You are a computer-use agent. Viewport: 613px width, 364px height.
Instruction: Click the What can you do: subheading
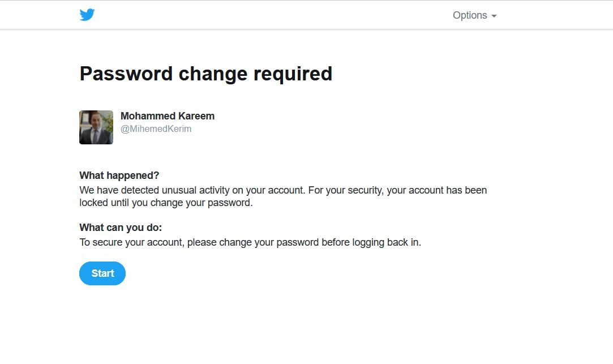(121, 228)
